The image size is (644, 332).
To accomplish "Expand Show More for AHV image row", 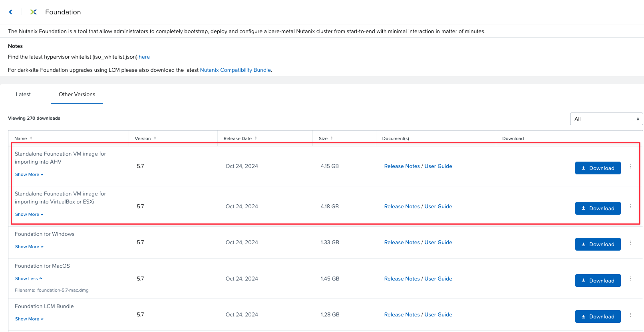I will [29, 174].
